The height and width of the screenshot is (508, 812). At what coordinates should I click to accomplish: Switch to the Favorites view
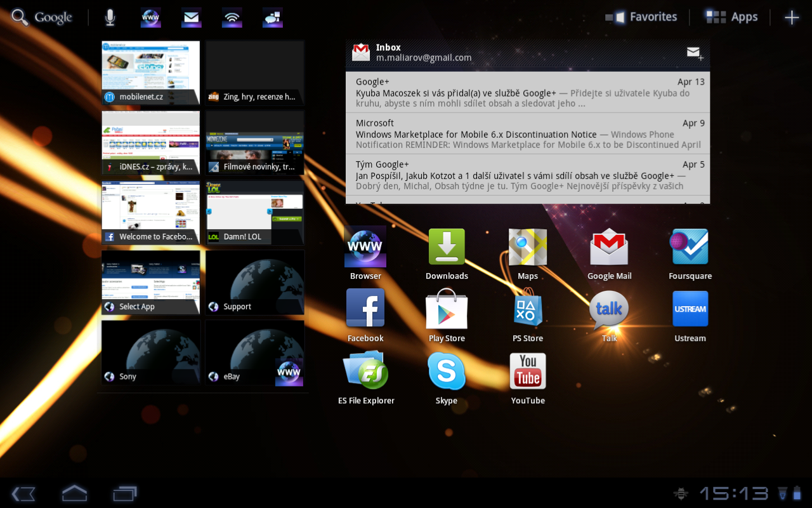coord(641,17)
